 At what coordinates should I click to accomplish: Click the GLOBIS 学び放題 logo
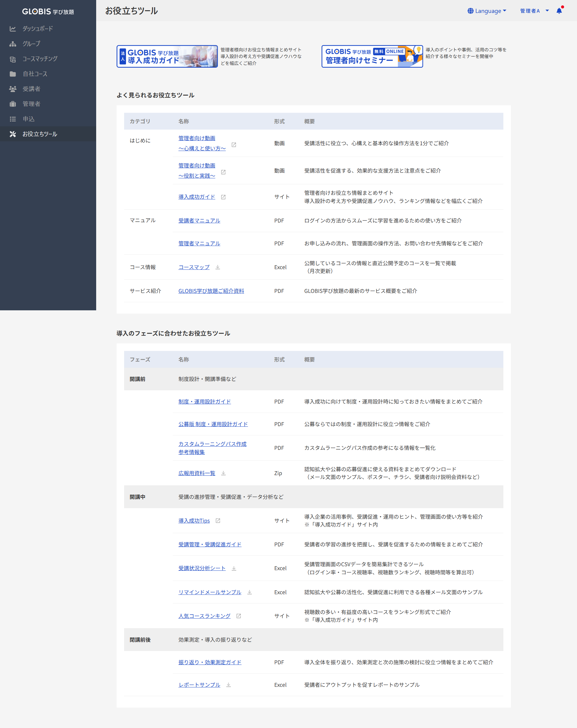click(48, 11)
